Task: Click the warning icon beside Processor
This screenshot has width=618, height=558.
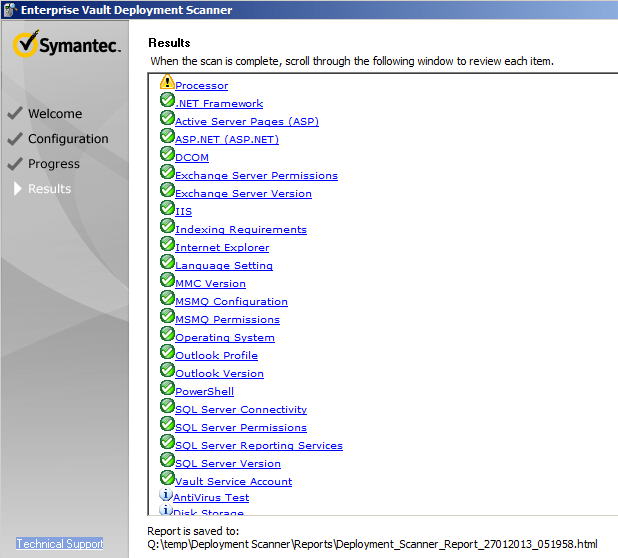Action: 167,82
